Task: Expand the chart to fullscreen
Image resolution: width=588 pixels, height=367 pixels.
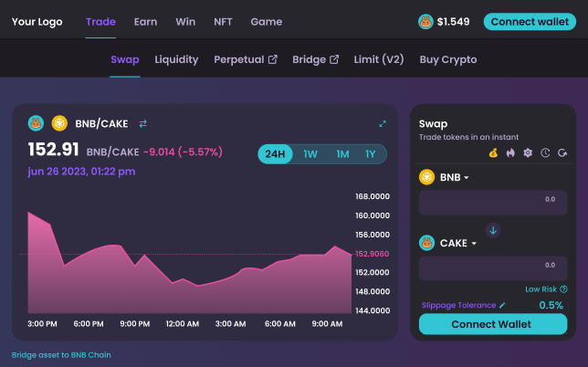Action: pyautogui.click(x=383, y=123)
